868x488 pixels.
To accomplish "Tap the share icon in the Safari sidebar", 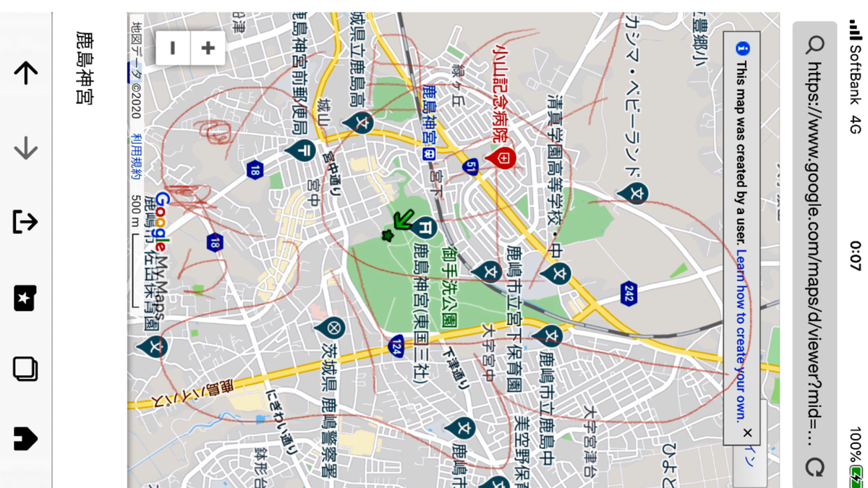I will coord(24,222).
